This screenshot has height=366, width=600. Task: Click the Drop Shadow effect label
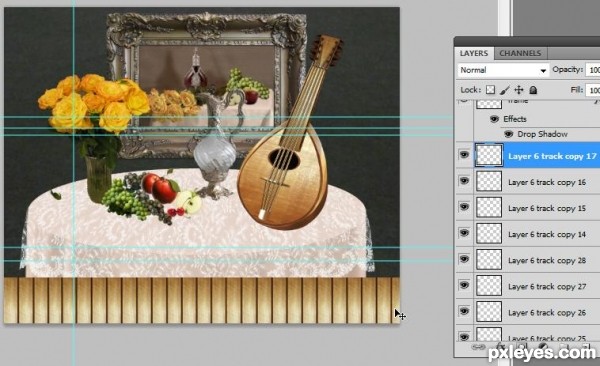(542, 134)
